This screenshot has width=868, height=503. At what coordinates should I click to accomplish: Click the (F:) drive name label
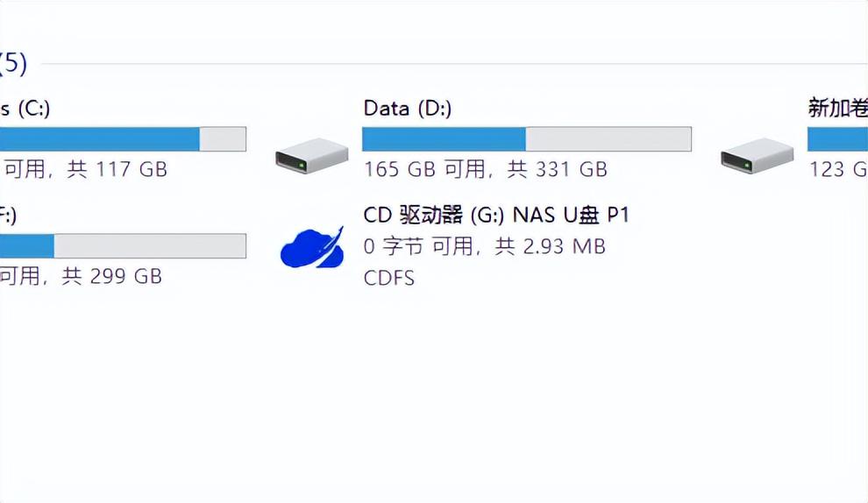7,216
